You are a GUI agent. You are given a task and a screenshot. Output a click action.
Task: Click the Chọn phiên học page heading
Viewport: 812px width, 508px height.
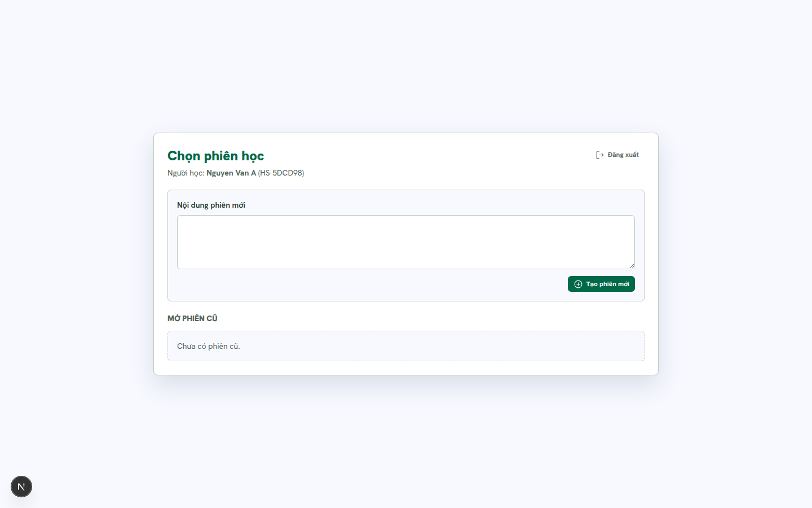point(215,156)
